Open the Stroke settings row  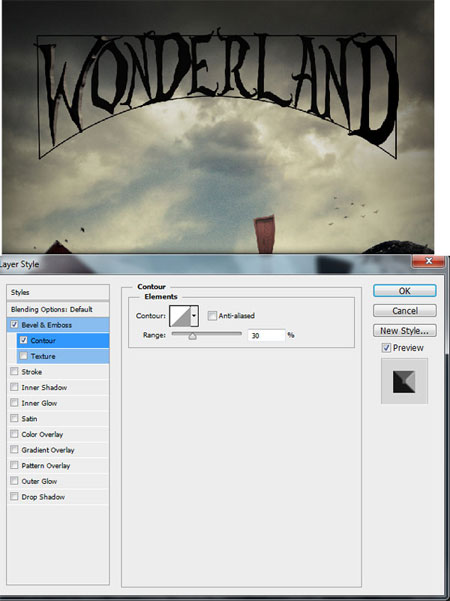pos(58,372)
